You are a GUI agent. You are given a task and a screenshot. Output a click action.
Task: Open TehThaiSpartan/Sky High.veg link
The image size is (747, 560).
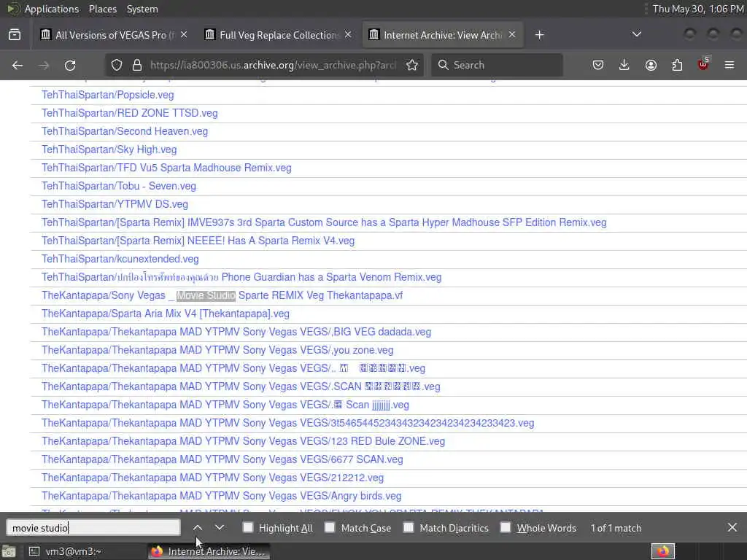pyautogui.click(x=109, y=149)
